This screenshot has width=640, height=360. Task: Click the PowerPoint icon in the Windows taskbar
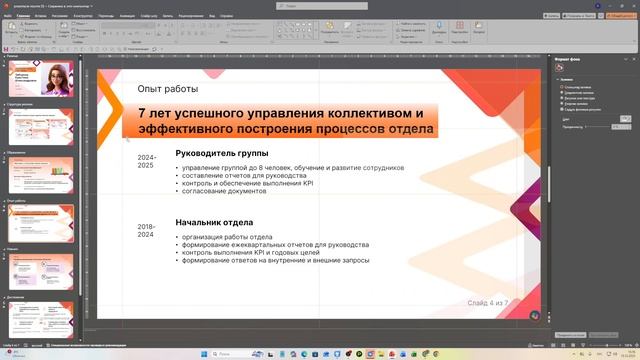[392, 354]
